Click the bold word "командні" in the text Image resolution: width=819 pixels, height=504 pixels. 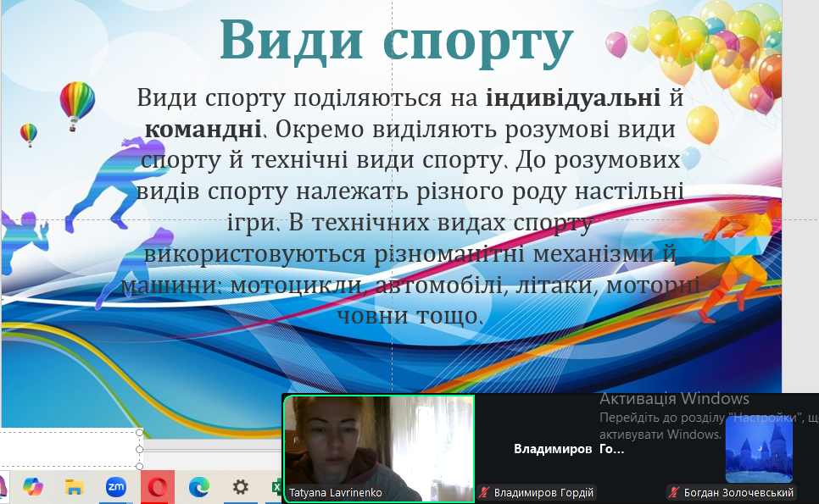coord(203,130)
